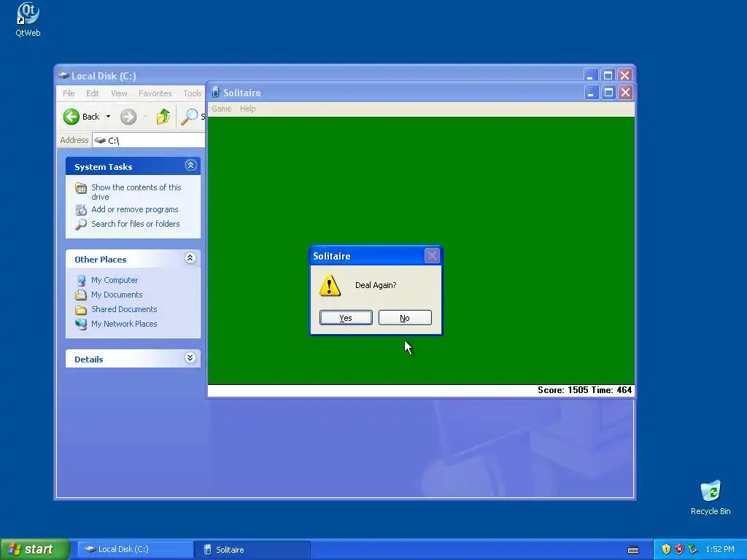
Task: Open the File menu in Local Disk window
Action: pos(69,93)
